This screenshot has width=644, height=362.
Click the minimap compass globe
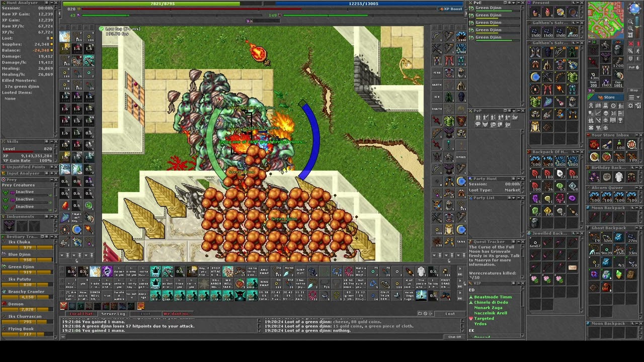634,9
